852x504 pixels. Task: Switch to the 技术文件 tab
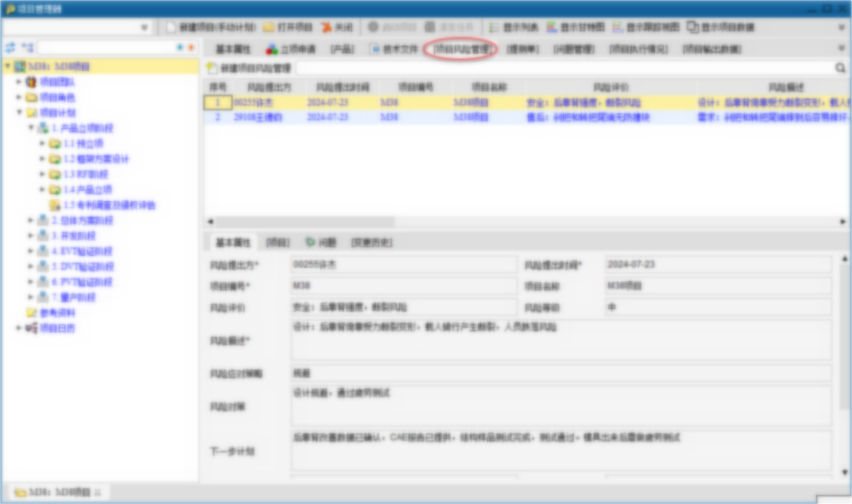(394, 49)
